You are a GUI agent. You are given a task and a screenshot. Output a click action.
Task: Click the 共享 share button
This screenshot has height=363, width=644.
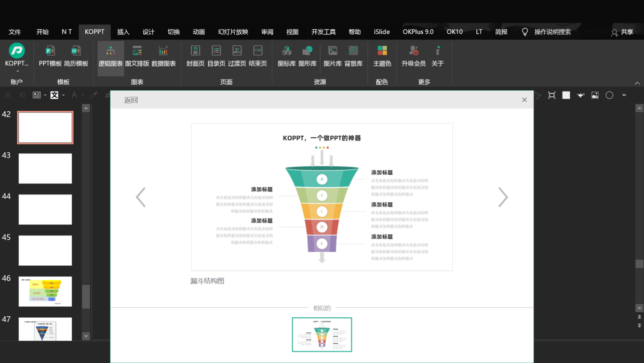tap(622, 32)
